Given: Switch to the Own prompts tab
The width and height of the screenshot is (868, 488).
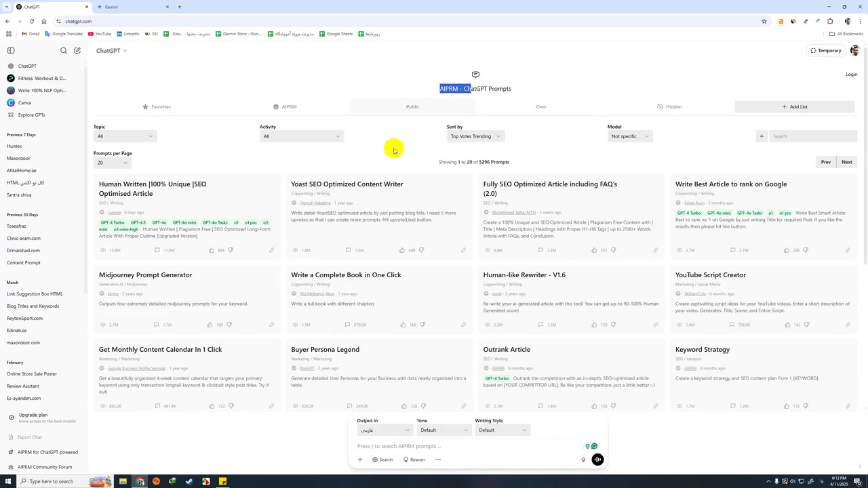Looking at the screenshot, I should 540,106.
